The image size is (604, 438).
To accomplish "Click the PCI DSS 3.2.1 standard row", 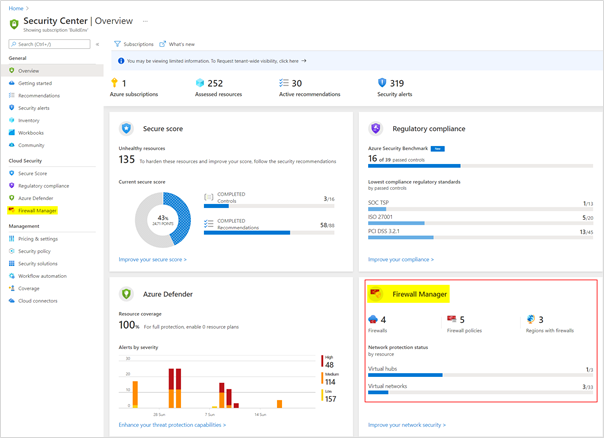I will [480, 233].
